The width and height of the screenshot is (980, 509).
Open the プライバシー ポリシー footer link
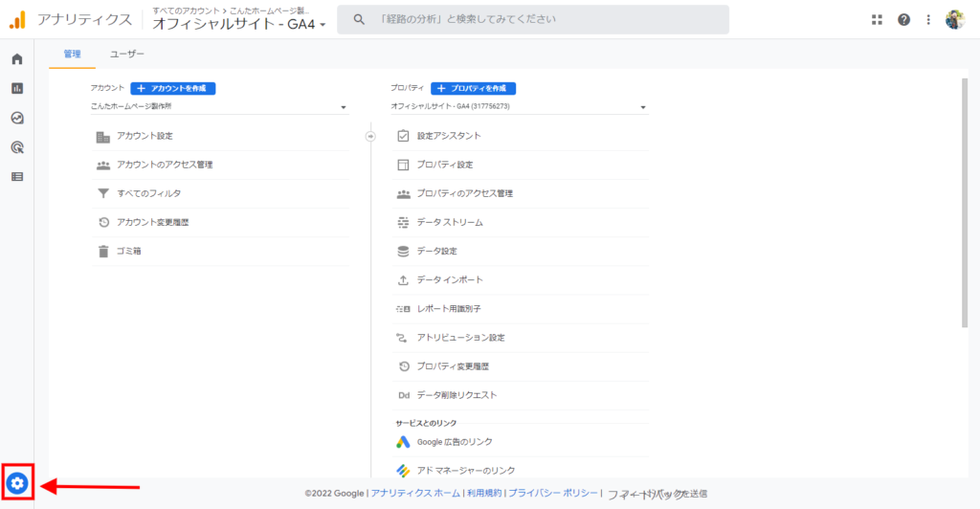(x=552, y=494)
